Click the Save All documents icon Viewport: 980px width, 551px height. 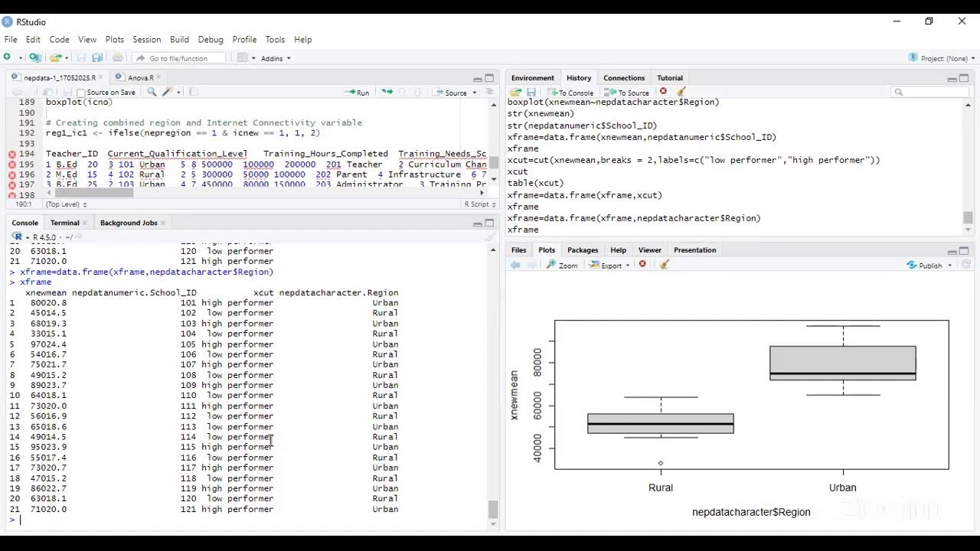tap(97, 58)
